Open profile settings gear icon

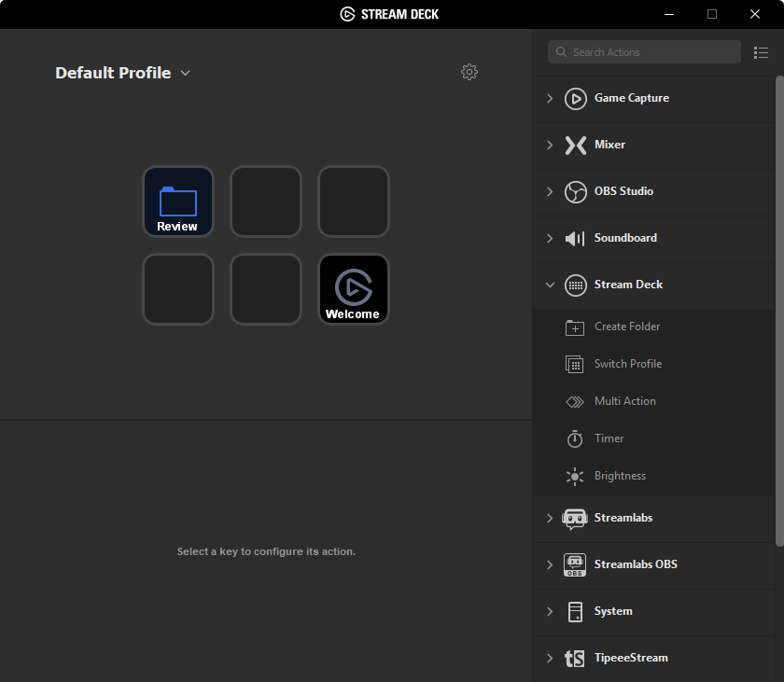[469, 72]
